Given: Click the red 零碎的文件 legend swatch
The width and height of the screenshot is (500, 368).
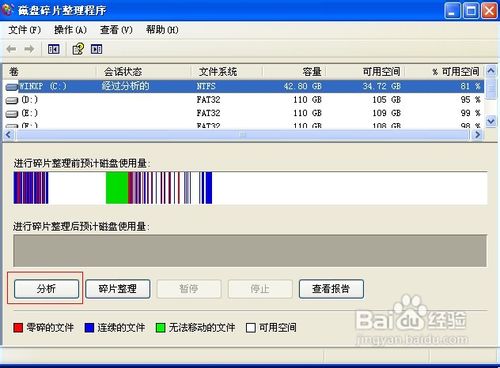Looking at the screenshot, I should pyautogui.click(x=18, y=328).
